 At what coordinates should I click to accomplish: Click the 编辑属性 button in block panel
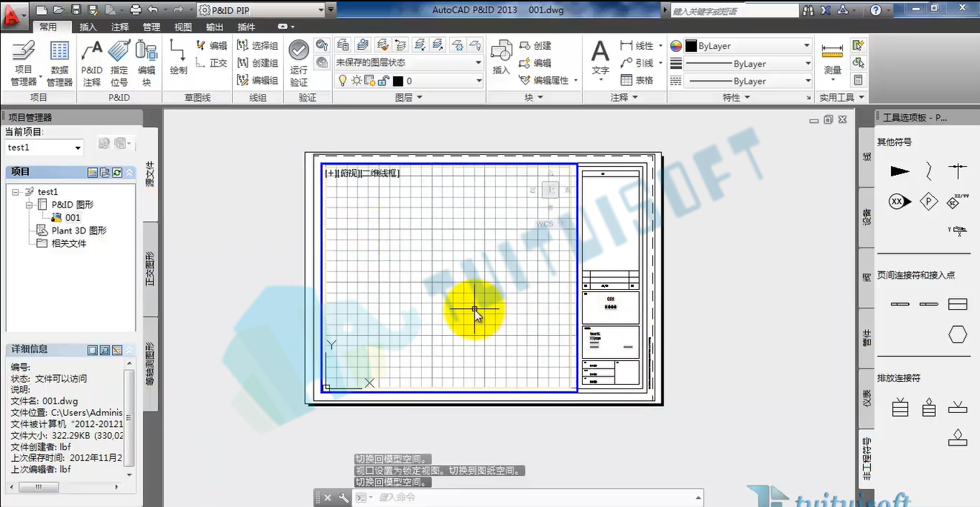click(543, 80)
